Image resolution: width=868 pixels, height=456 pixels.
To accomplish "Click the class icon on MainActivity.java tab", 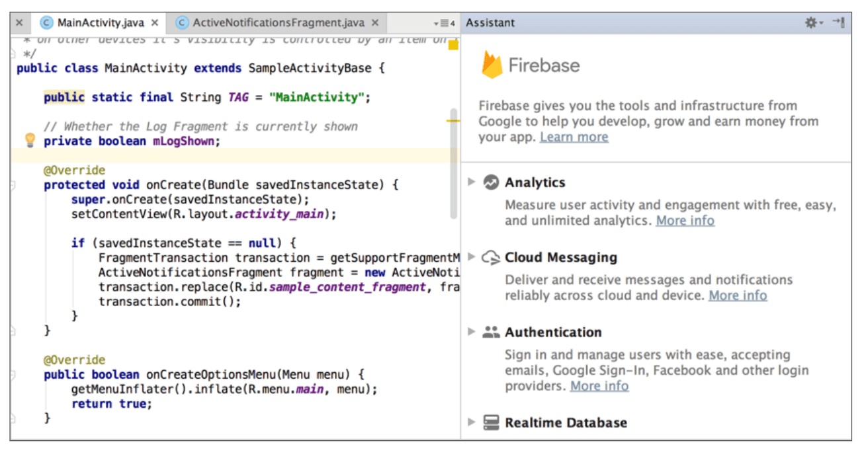I will coord(46,22).
